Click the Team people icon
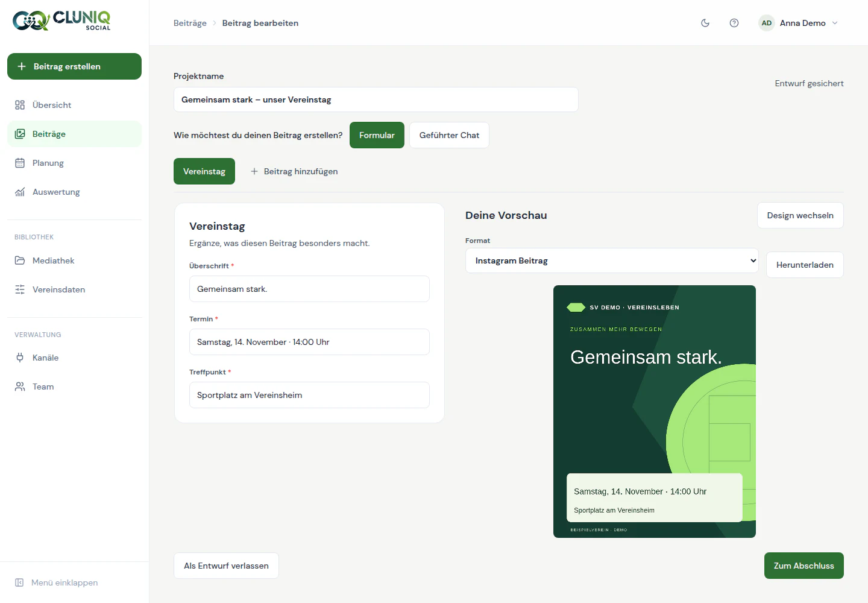The image size is (868, 603). [20, 387]
